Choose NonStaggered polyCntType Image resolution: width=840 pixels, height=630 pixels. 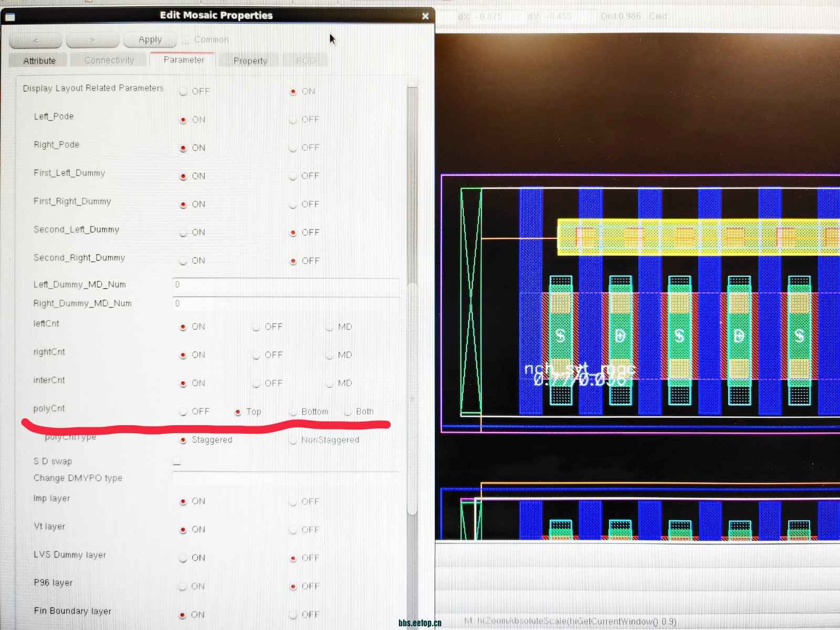pos(293,440)
